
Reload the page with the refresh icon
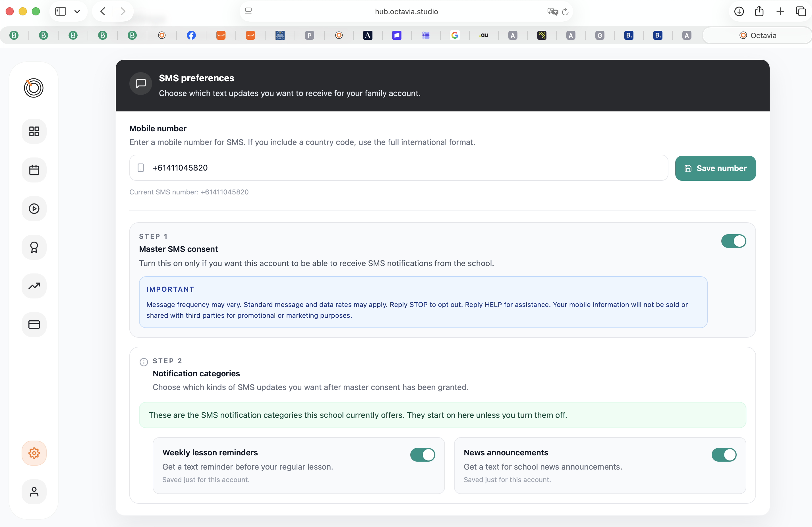[565, 12]
